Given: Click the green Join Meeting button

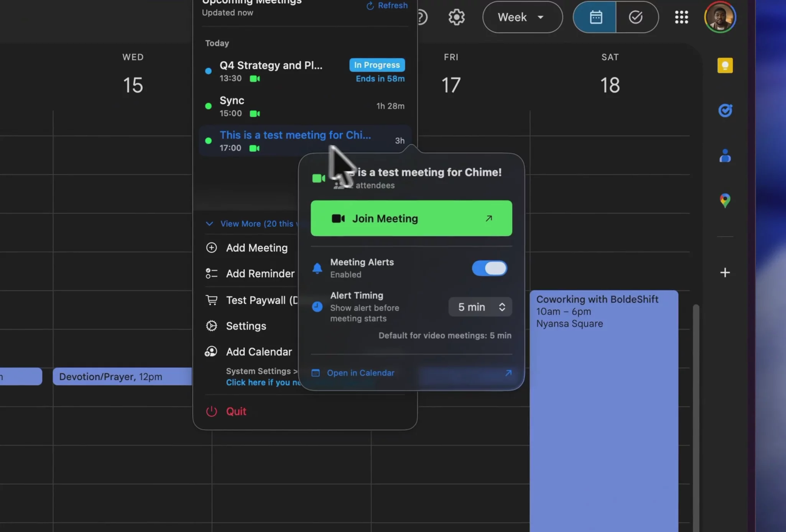Looking at the screenshot, I should coord(411,218).
